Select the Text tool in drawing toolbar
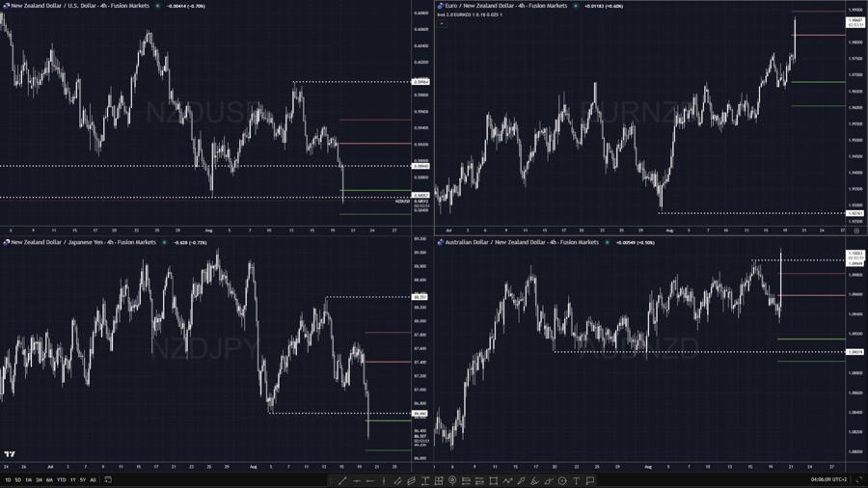The height and width of the screenshot is (488, 868). tap(577, 480)
